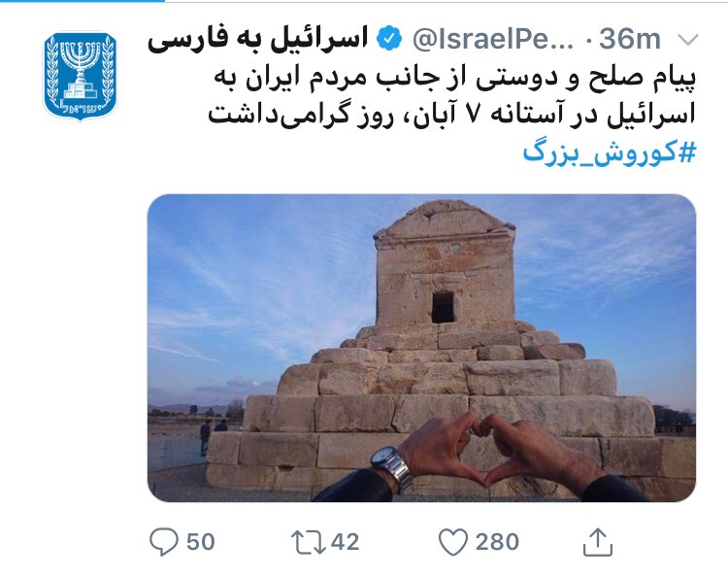
Task: Open the @IsraelPe... account handle
Action: (494, 40)
